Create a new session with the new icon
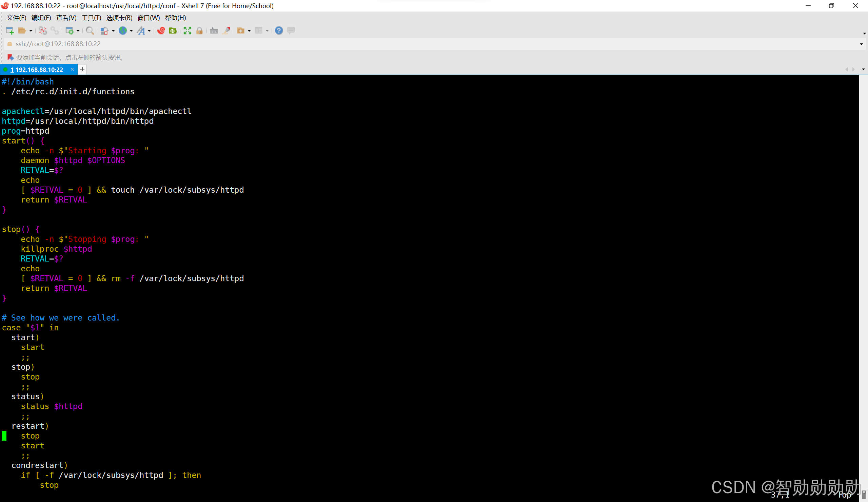Image resolution: width=868 pixels, height=502 pixels. pyautogui.click(x=9, y=31)
